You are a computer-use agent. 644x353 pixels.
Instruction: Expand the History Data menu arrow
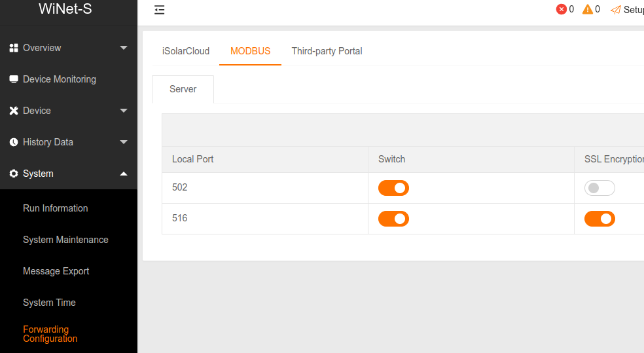click(x=124, y=142)
